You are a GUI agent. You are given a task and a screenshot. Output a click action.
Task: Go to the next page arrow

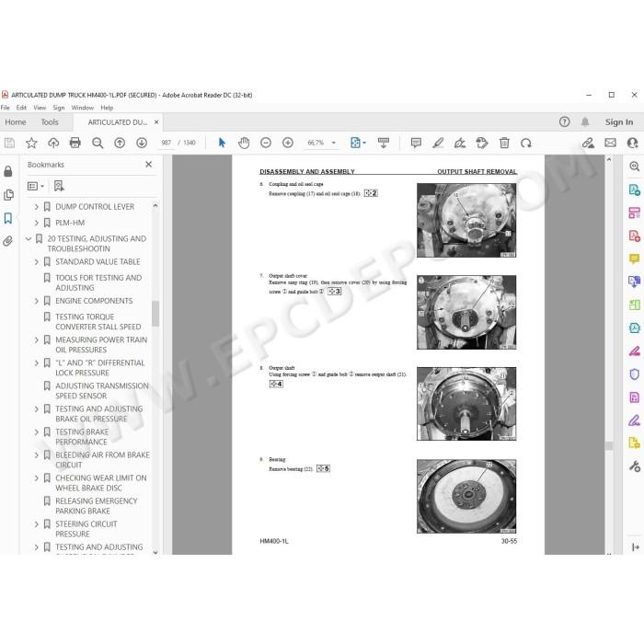pos(142,143)
